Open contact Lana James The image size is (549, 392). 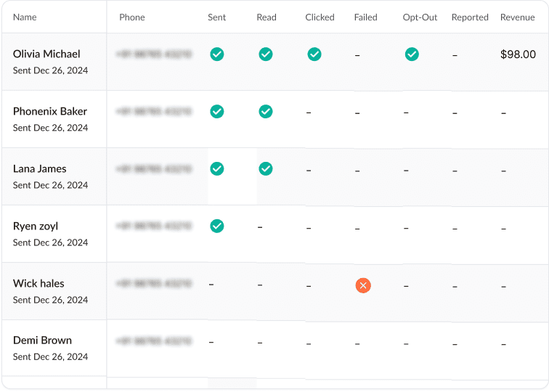[x=39, y=168]
